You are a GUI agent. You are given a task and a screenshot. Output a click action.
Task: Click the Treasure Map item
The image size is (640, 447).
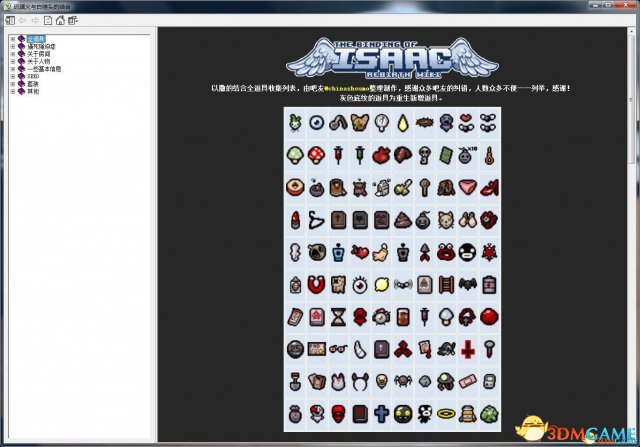point(338,285)
